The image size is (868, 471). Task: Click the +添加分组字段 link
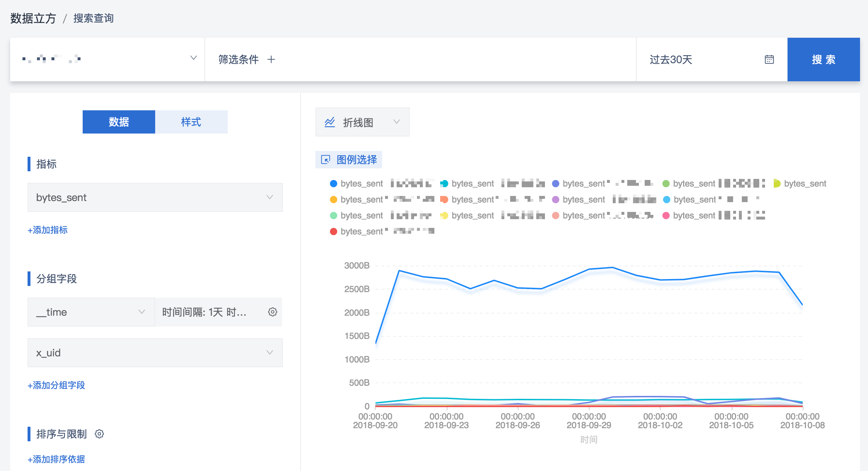click(x=56, y=385)
